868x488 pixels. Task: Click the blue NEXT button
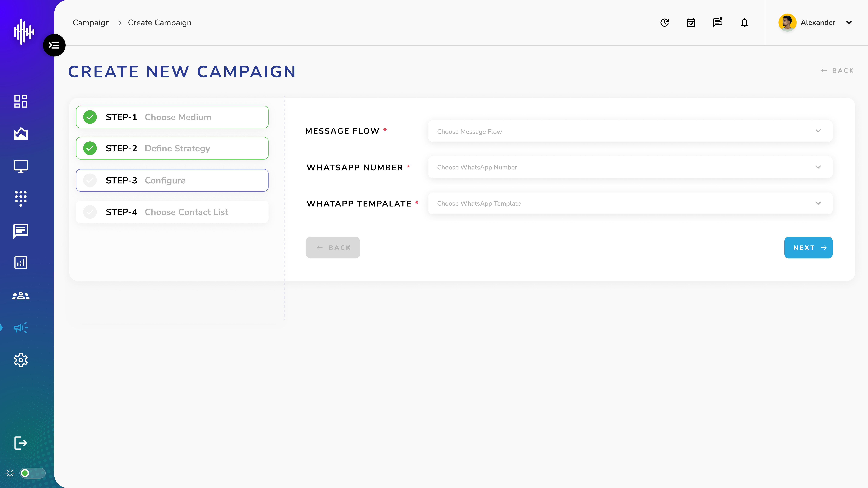click(x=808, y=247)
